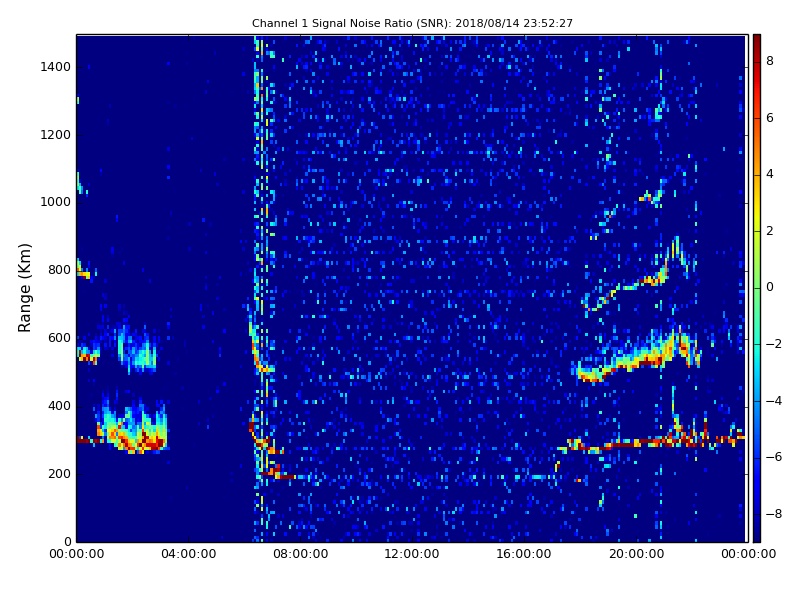Viewport: 800px width, 600px height.
Task: Click the 1000 range tick label
Action: click(x=56, y=202)
